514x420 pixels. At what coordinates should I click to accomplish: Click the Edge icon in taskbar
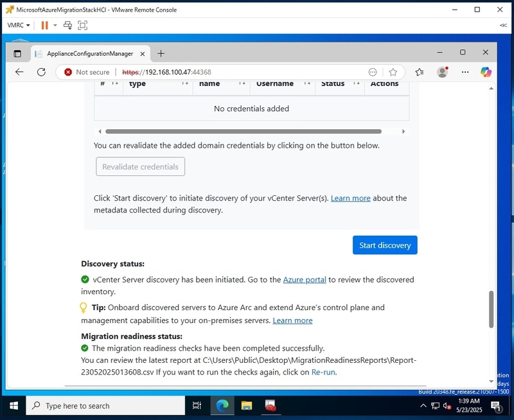pyautogui.click(x=222, y=406)
